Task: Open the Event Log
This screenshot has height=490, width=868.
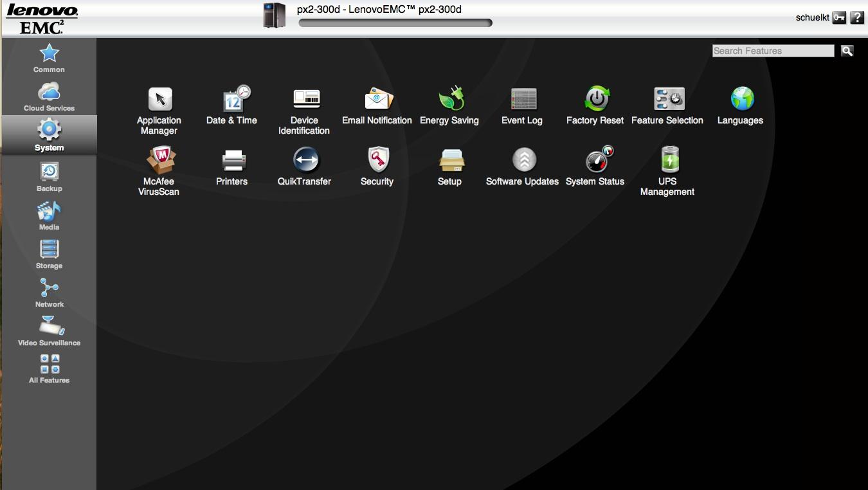Action: pyautogui.click(x=523, y=100)
